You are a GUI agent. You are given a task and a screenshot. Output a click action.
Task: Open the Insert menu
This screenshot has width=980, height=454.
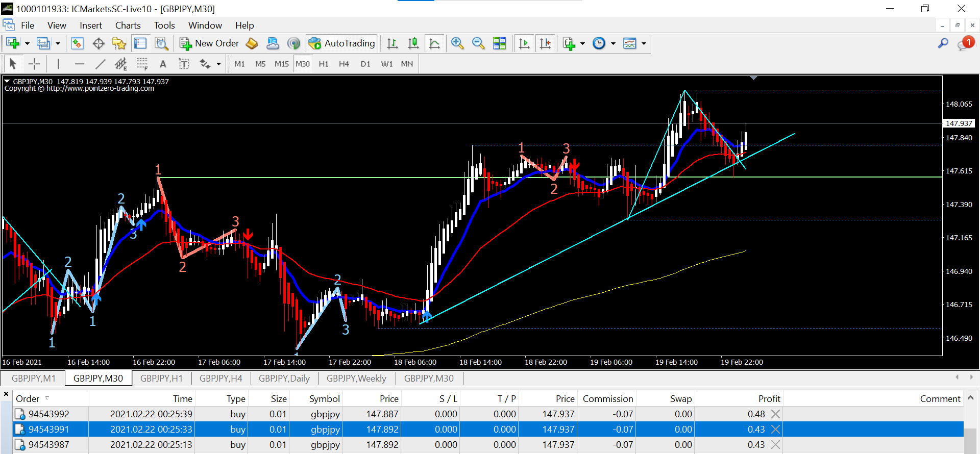(x=91, y=26)
